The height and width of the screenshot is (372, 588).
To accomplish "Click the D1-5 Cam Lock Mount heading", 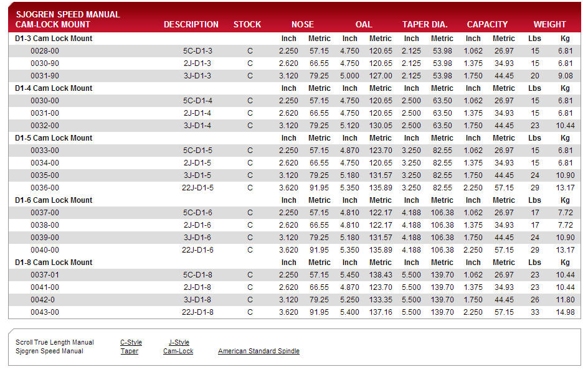I will tap(54, 138).
